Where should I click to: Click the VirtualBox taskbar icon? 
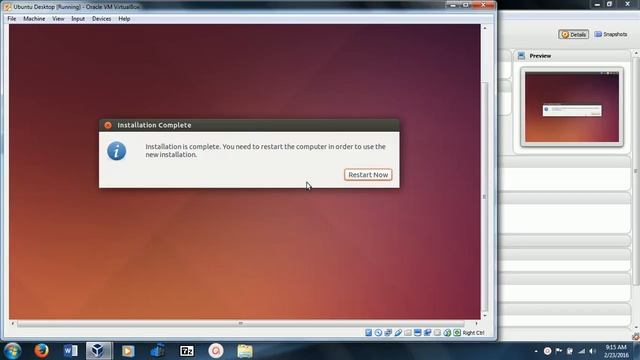coord(98,351)
